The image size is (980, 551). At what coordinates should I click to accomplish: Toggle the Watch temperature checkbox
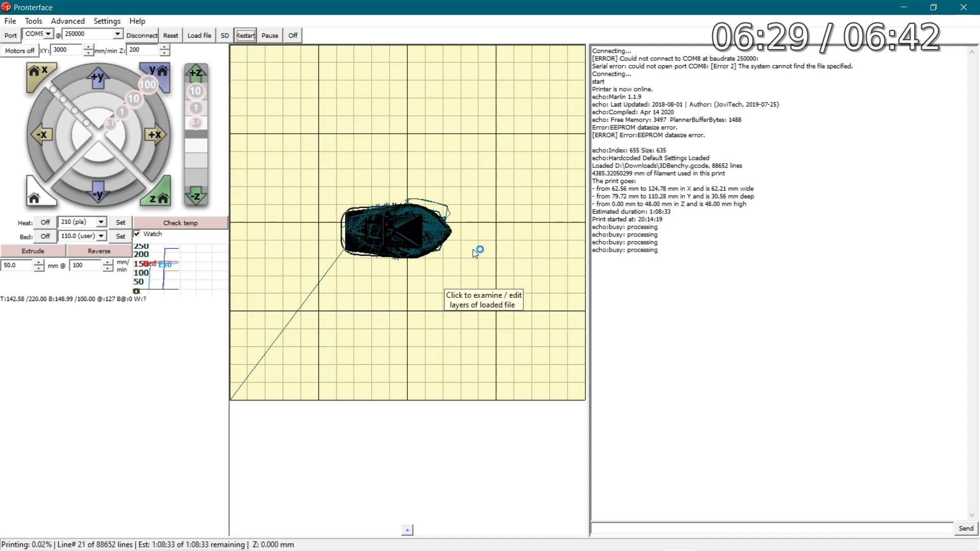(137, 234)
